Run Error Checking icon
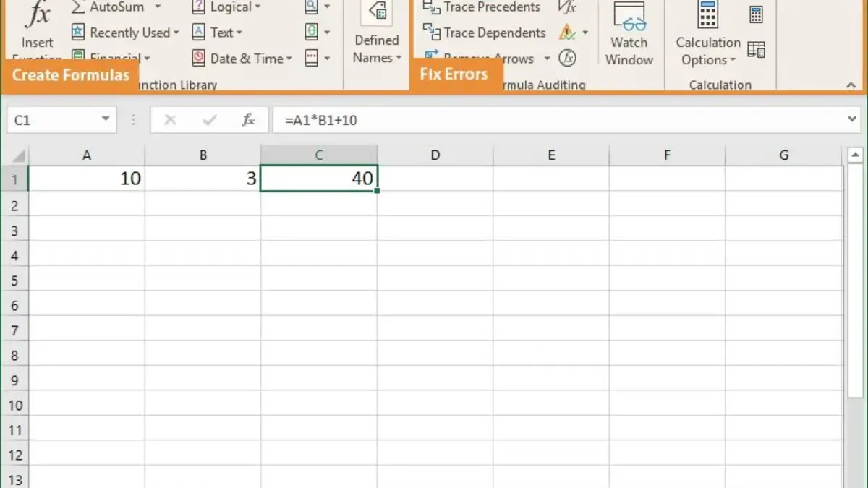The image size is (868, 488). (567, 33)
